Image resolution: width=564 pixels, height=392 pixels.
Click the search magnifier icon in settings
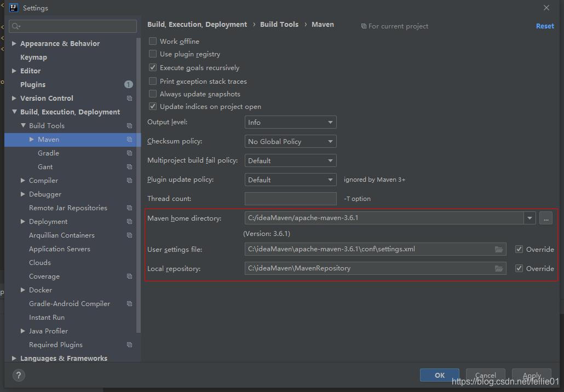tap(16, 26)
